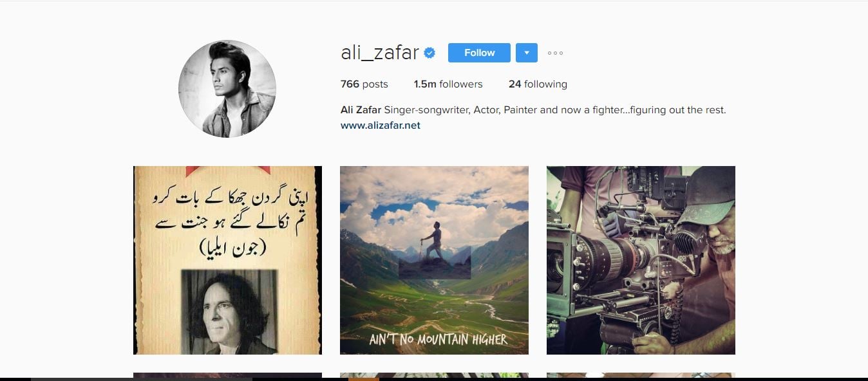Visit the www.alizafar.net website link

pos(381,125)
